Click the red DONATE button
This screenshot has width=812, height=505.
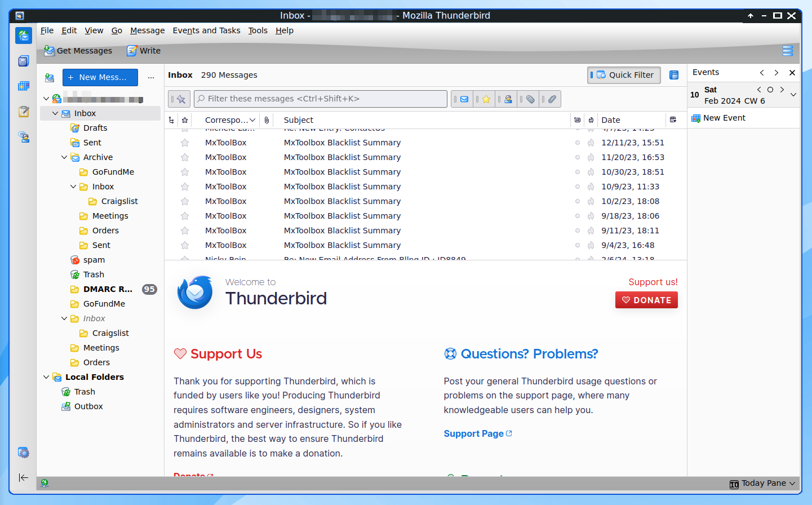coord(646,300)
